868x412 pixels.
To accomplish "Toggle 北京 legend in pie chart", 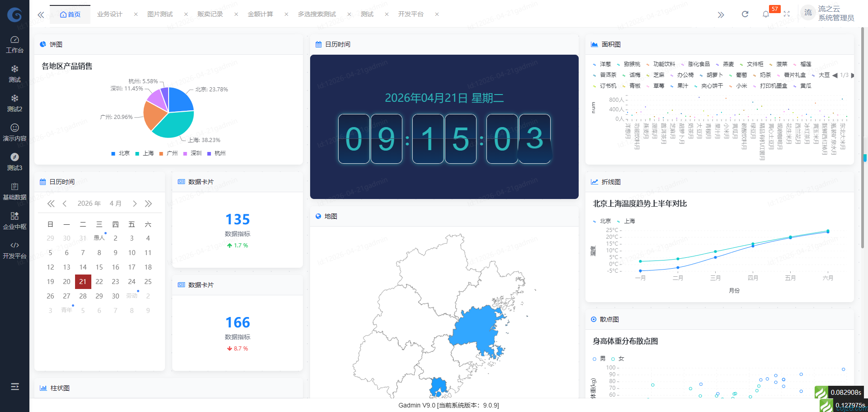I will tap(120, 153).
